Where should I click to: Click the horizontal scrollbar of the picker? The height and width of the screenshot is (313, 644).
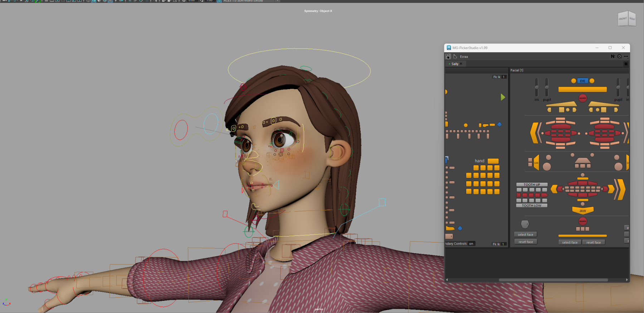click(x=553, y=280)
